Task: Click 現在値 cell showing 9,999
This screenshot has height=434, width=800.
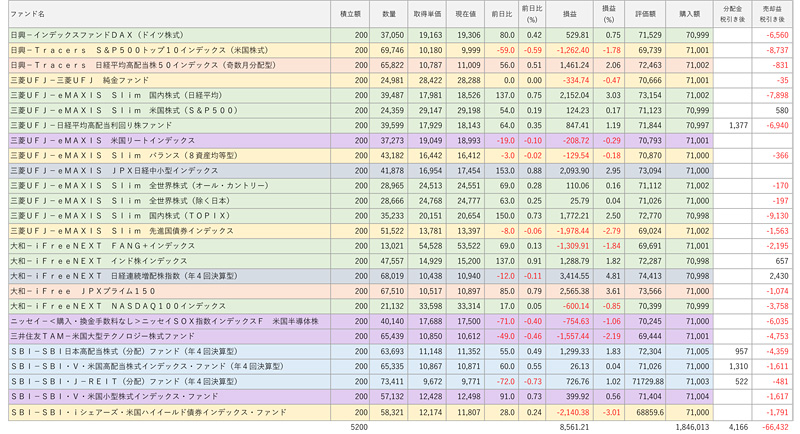Action: click(470, 50)
